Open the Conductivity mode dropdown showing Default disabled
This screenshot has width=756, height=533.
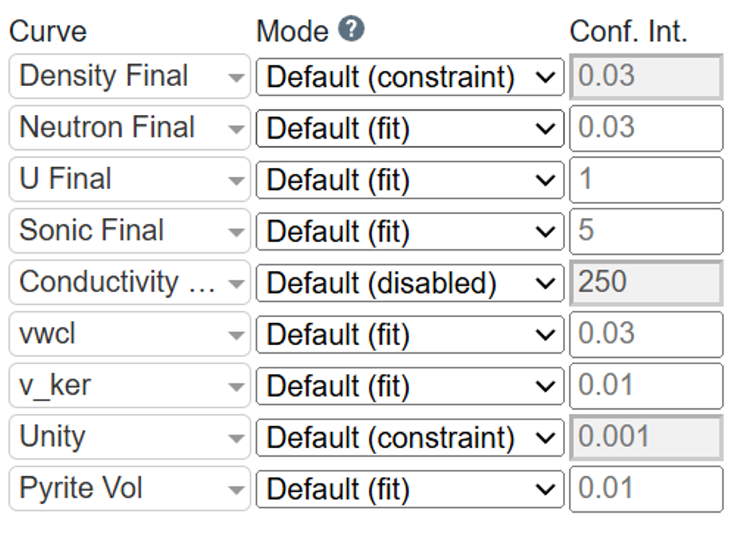(409, 282)
